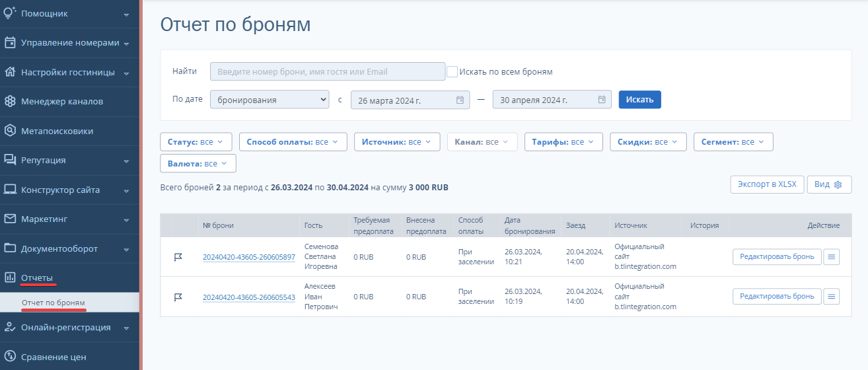This screenshot has width=868, height=370.
Task: Click the Заезд column header
Action: [x=575, y=225]
